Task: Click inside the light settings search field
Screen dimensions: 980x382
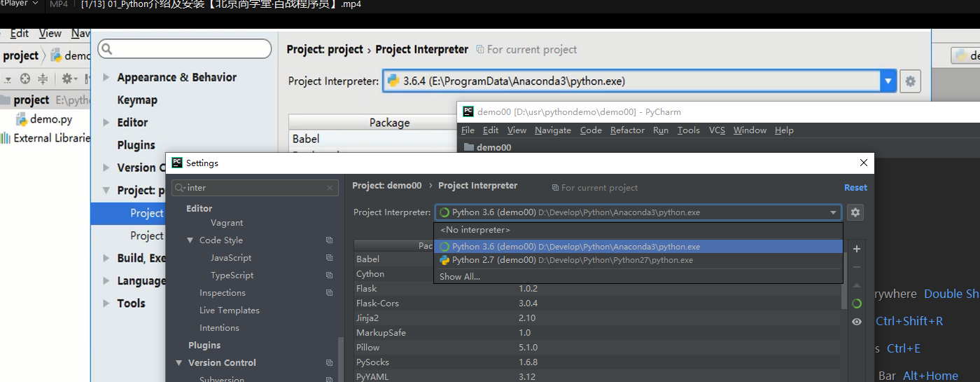Action: tap(184, 49)
